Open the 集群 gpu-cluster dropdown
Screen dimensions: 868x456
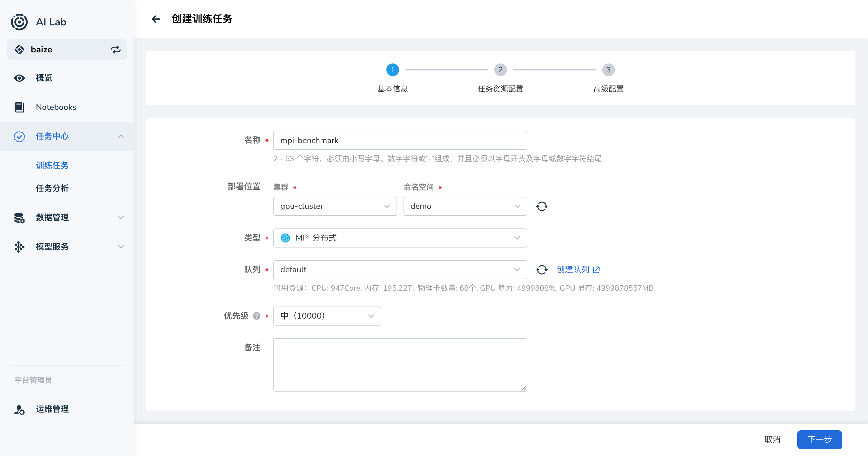coord(335,206)
